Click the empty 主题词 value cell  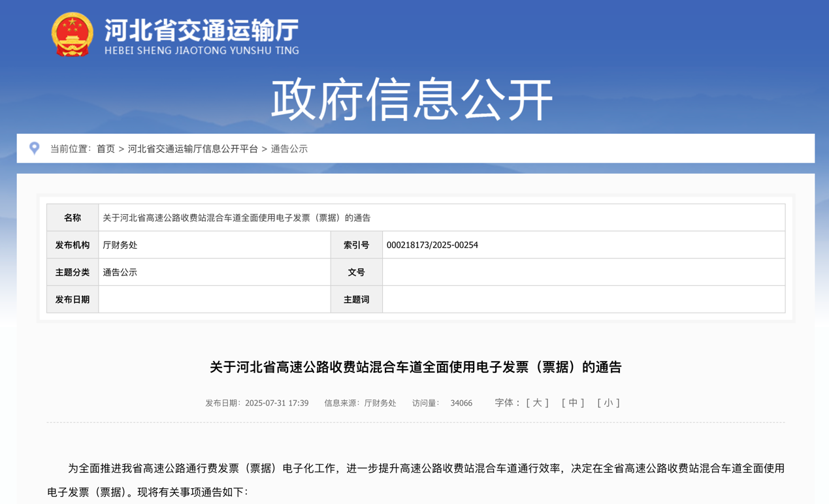pos(583,300)
